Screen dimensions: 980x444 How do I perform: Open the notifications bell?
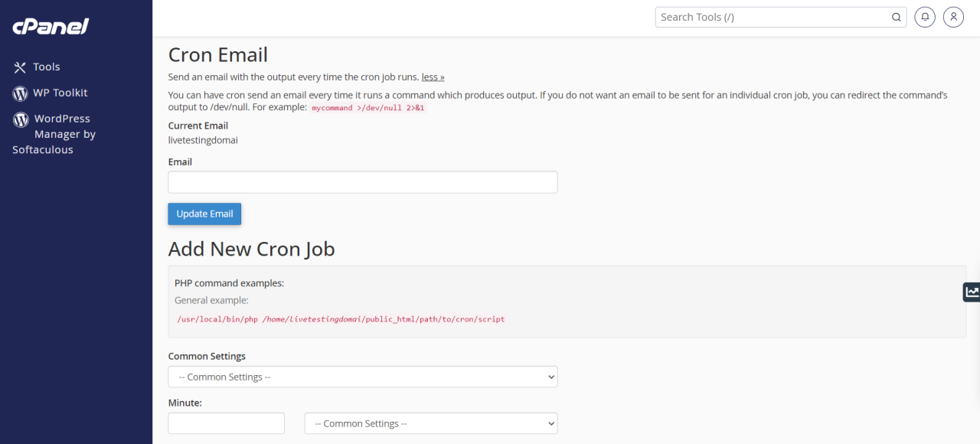[x=924, y=16]
